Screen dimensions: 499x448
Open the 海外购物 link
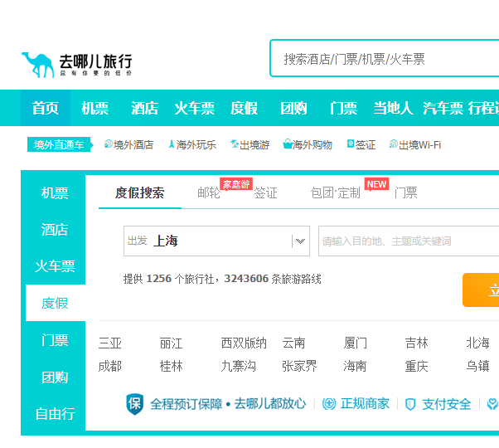[x=312, y=145]
